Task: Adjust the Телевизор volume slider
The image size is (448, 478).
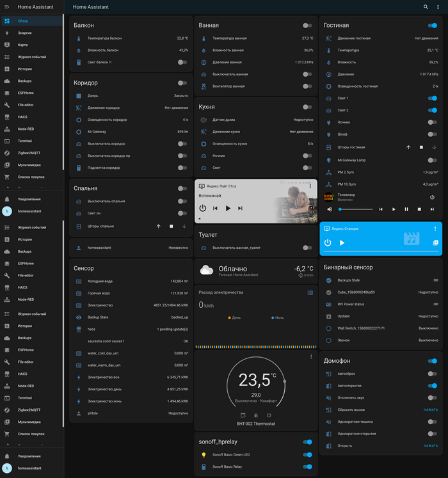Action: tap(356, 209)
